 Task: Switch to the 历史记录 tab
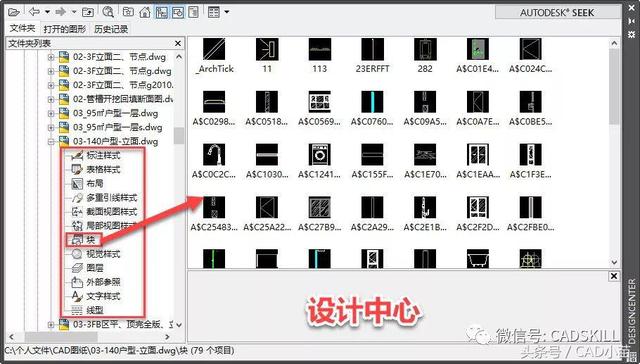point(111,29)
